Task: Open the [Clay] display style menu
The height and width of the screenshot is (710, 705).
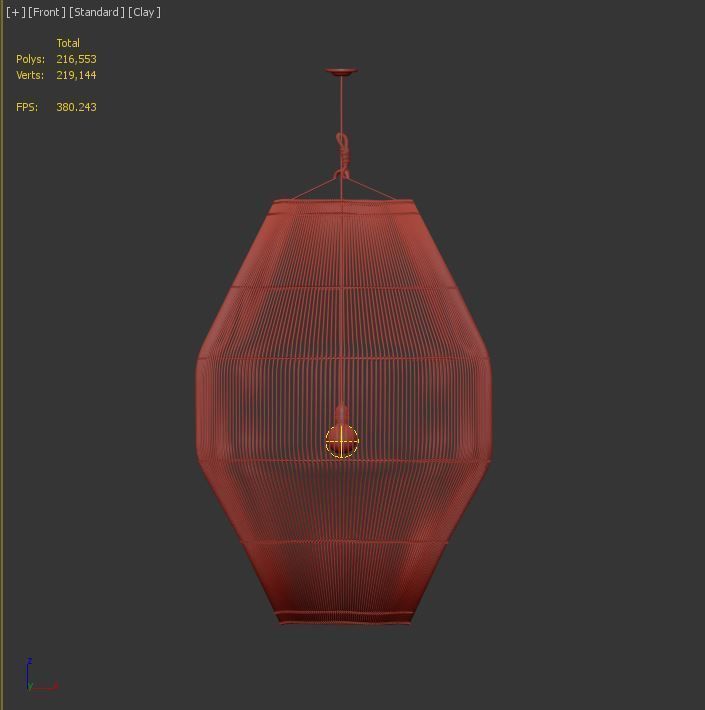Action: [144, 12]
